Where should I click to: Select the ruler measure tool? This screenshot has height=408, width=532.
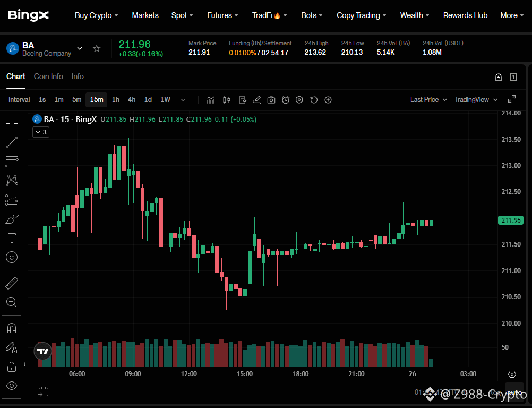click(x=12, y=283)
